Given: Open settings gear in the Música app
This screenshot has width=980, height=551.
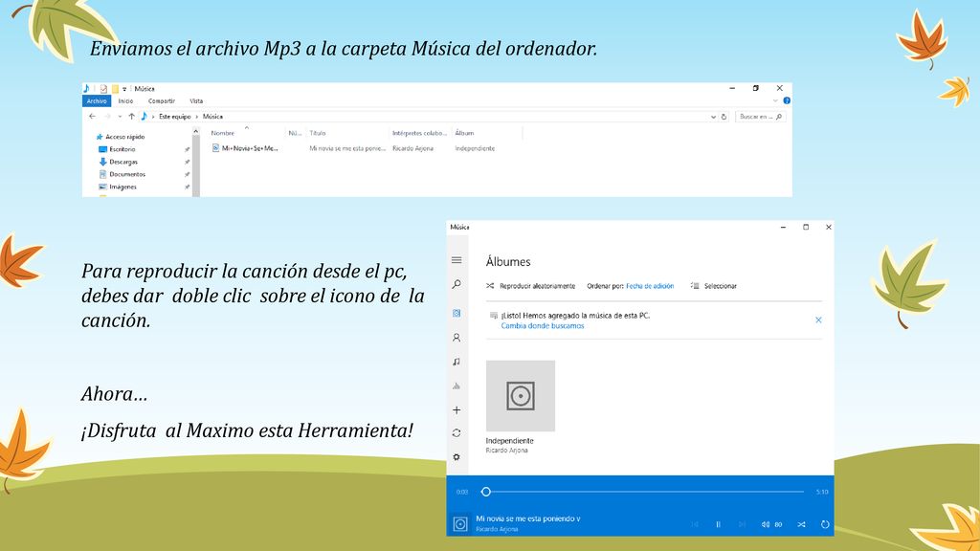Looking at the screenshot, I should [x=457, y=457].
